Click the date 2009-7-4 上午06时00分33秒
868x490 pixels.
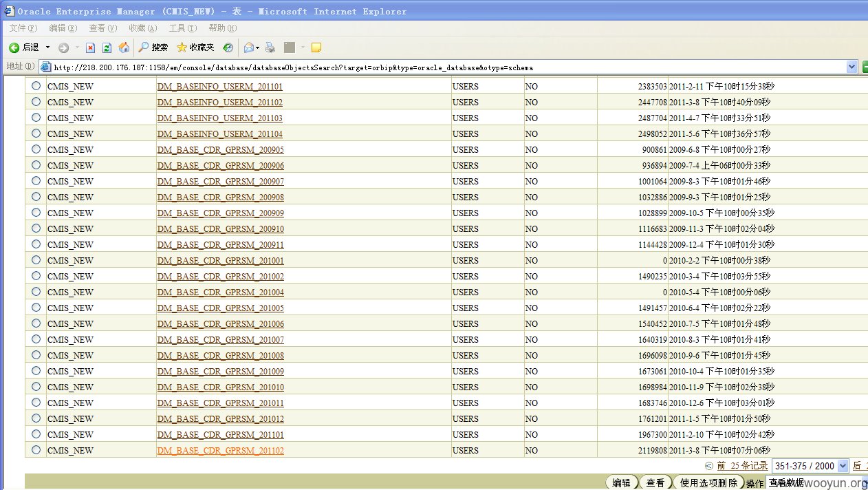(x=720, y=166)
